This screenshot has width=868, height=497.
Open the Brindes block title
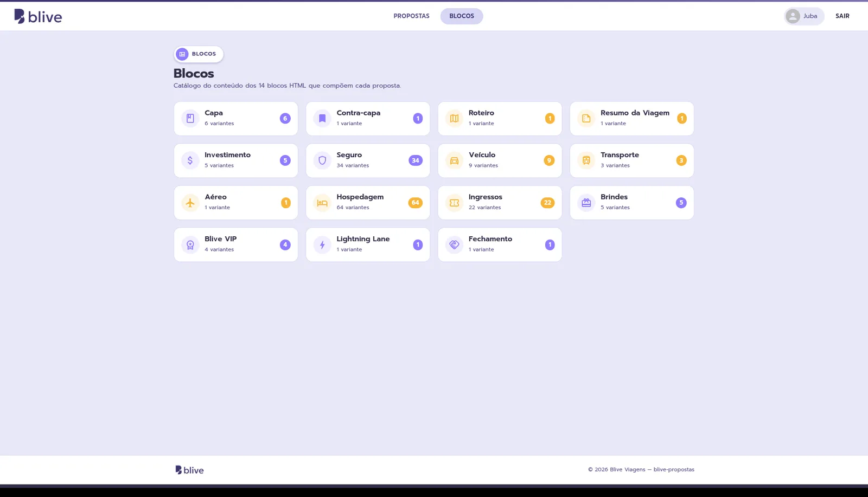[x=614, y=197]
